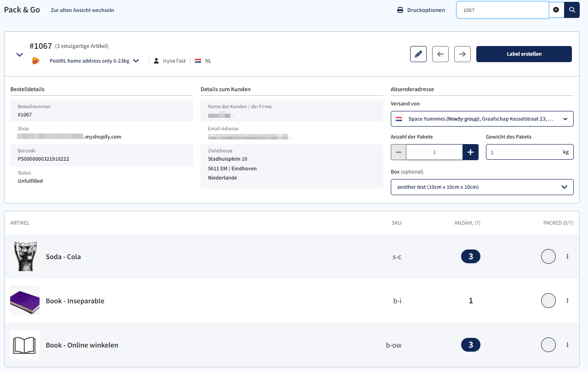Open the Versand von sender address dropdown
The width and height of the screenshot is (588, 371).
[481, 119]
